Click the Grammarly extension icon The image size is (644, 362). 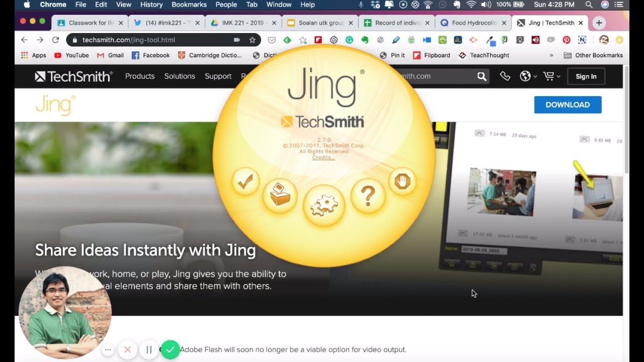pos(349,40)
